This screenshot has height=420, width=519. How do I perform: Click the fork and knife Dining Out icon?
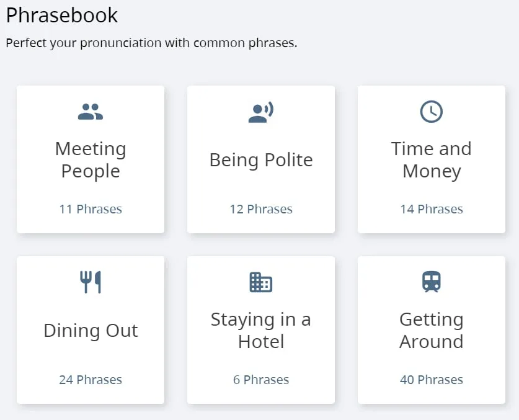pyautogui.click(x=91, y=282)
